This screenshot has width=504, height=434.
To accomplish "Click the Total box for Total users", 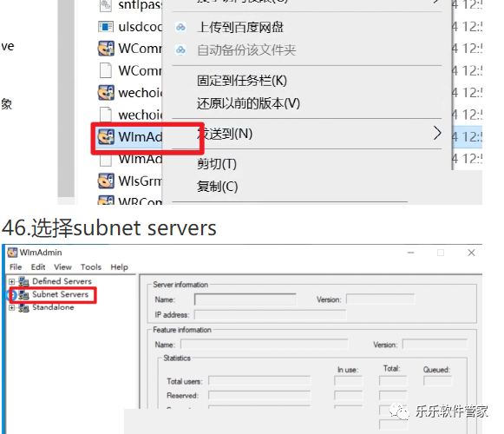I will point(393,381).
